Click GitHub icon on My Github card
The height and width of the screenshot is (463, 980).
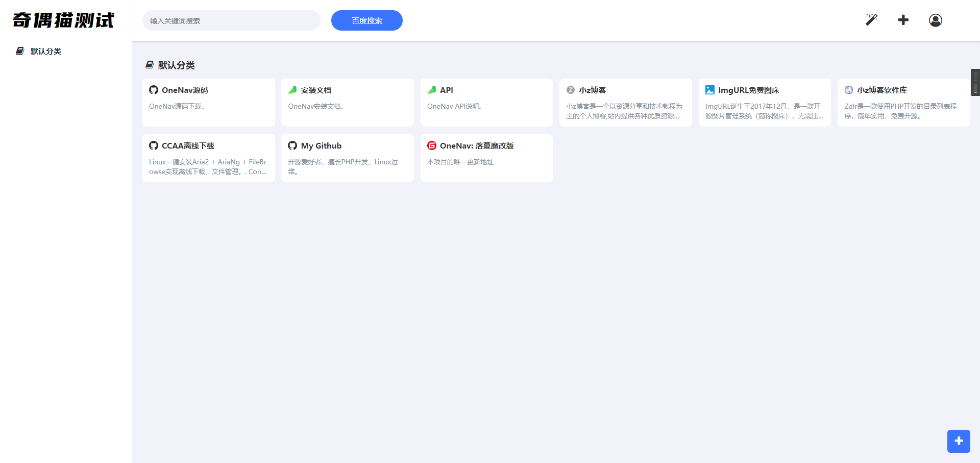pyautogui.click(x=292, y=145)
